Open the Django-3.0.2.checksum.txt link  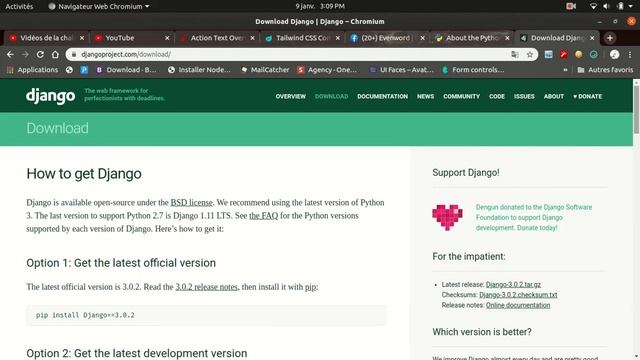(x=518, y=295)
